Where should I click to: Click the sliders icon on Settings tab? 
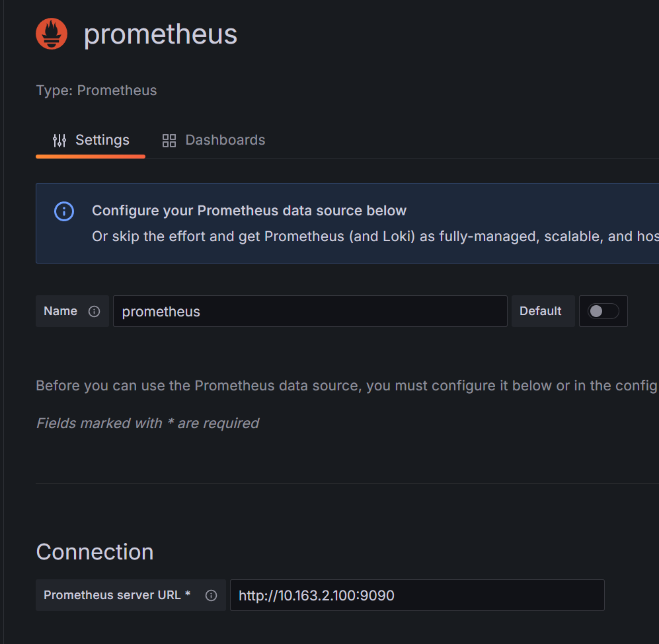pyautogui.click(x=59, y=140)
